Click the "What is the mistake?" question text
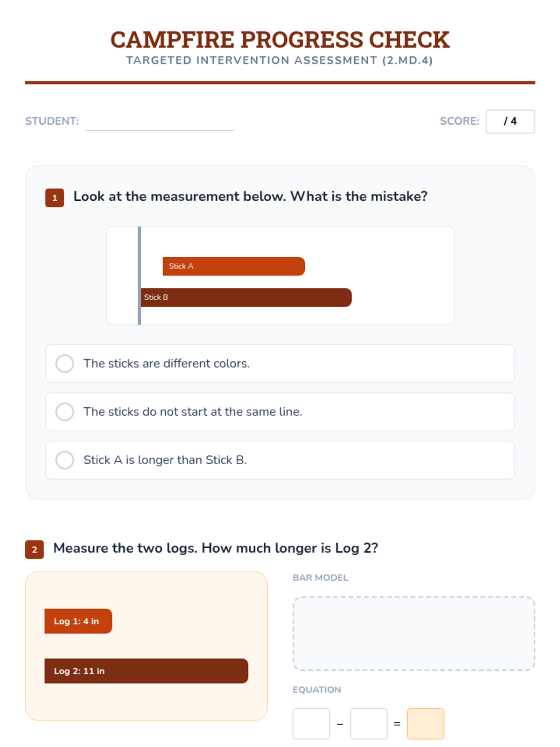This screenshot has height=747, width=560. coord(250,197)
